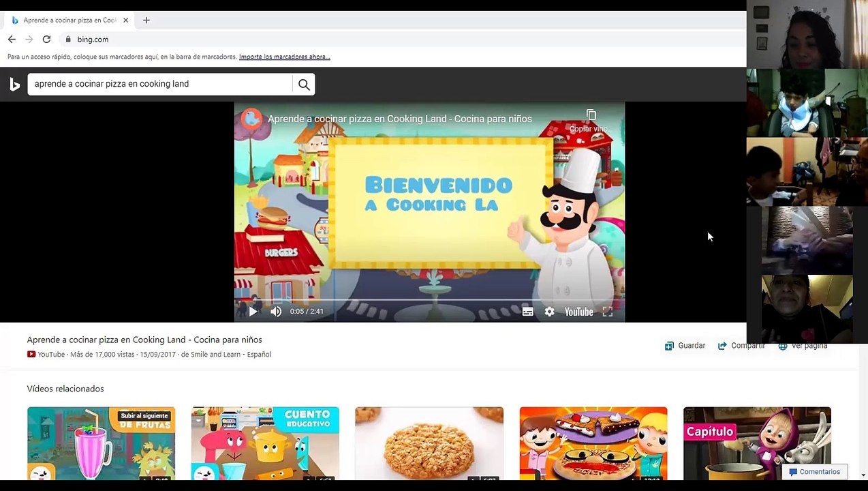Click the 'Vídeos relacionados' heading
868x491 pixels.
point(65,389)
